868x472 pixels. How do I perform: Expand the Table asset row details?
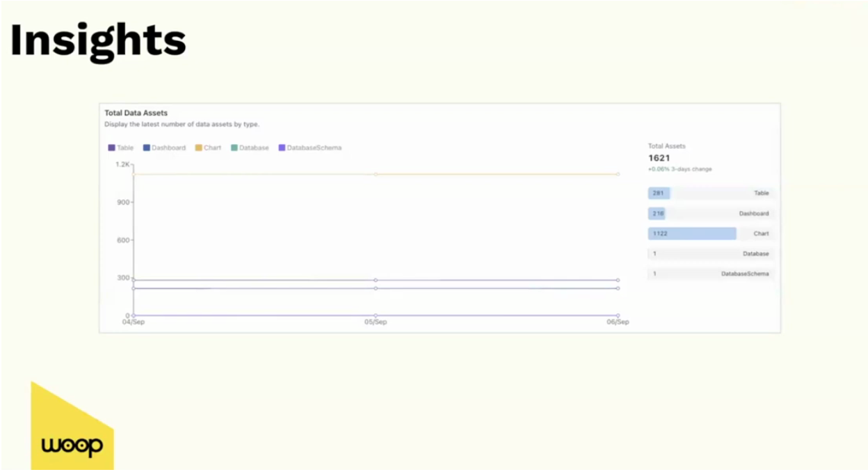point(709,193)
